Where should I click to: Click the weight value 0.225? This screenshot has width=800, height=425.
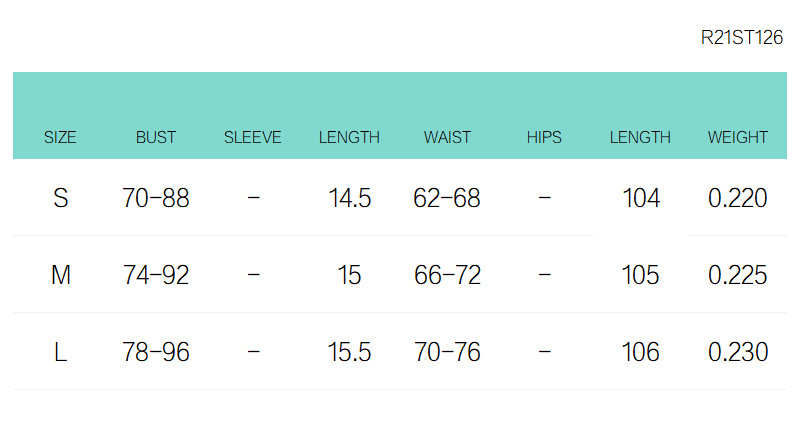(x=738, y=275)
